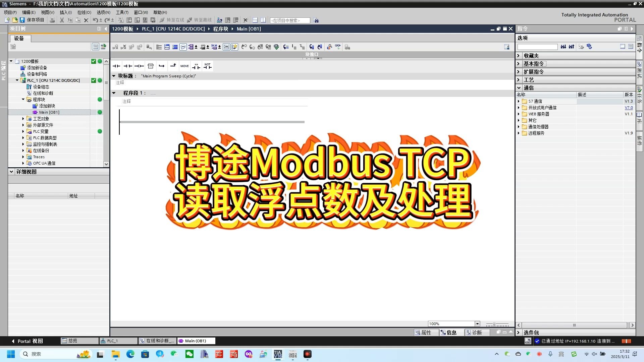Open the 在线 menu

(84, 12)
